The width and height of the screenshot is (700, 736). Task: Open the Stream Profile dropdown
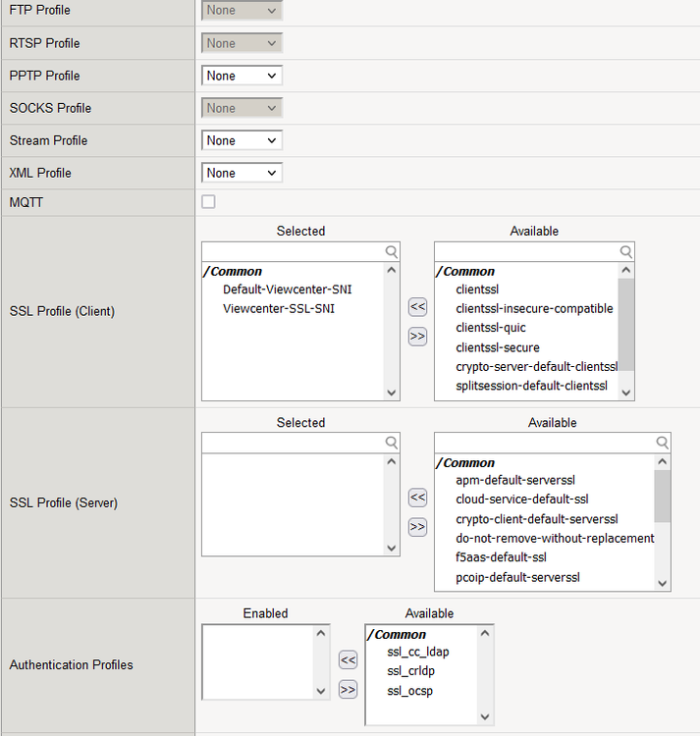[242, 140]
